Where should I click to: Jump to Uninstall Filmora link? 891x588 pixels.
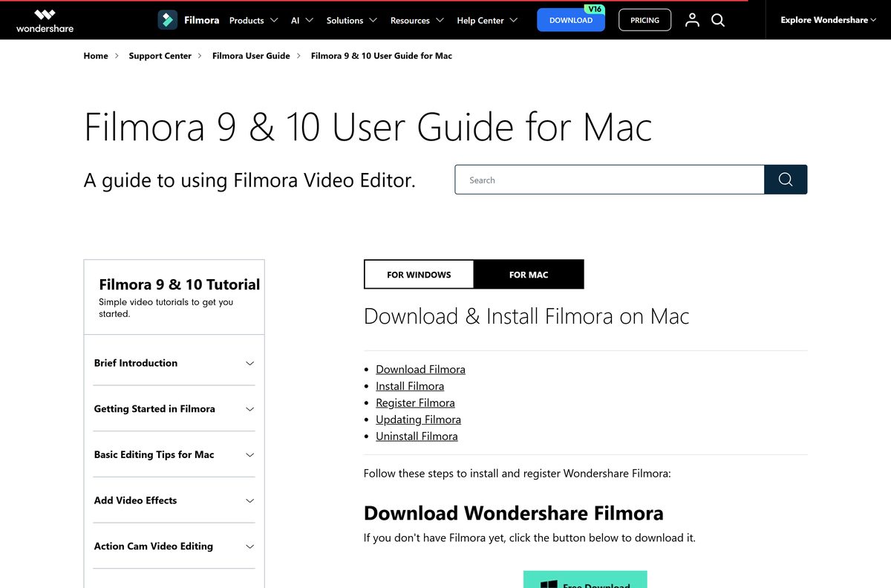point(417,436)
